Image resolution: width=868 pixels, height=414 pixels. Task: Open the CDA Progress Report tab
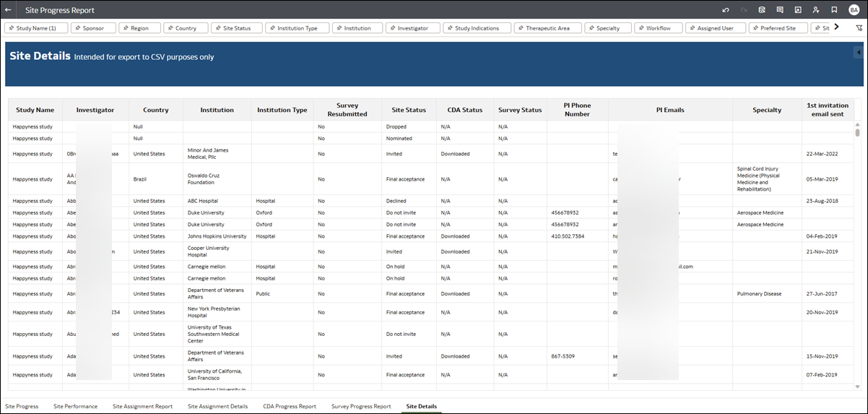290,406
